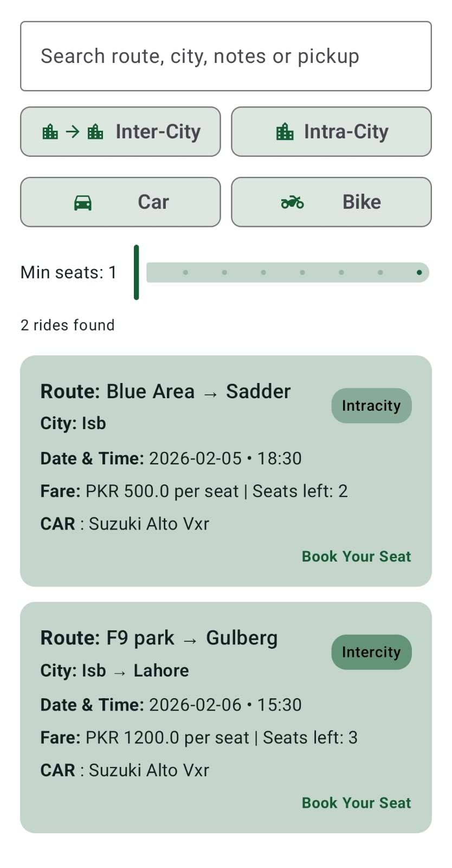The width and height of the screenshot is (452, 868).
Task: Focus the search route text field
Action: [x=225, y=56]
